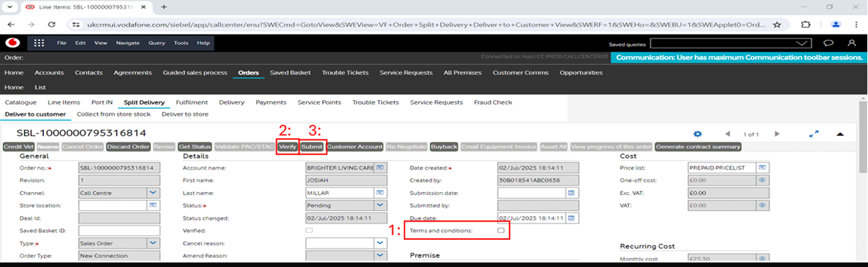The width and height of the screenshot is (868, 267).
Task: Select the Collect from store stock tab
Action: tap(114, 114)
